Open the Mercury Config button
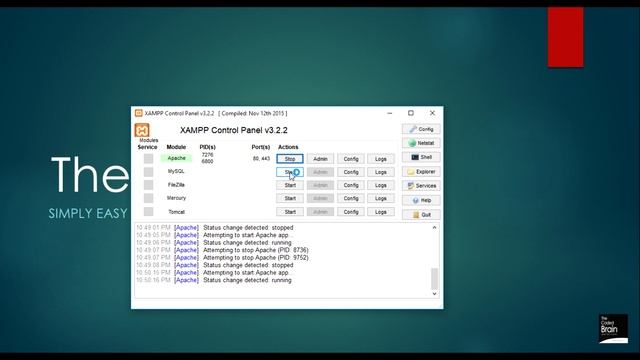The height and width of the screenshot is (360, 640). coord(351,198)
